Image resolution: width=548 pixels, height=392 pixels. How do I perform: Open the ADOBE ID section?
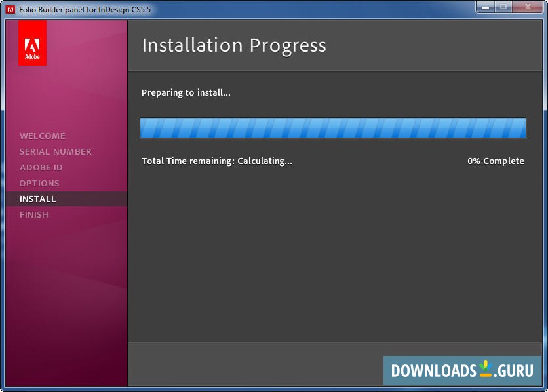41,167
